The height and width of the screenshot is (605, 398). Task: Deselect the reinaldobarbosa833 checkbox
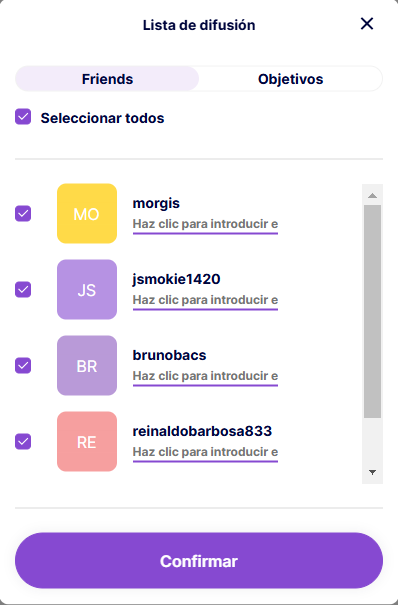pos(23,441)
